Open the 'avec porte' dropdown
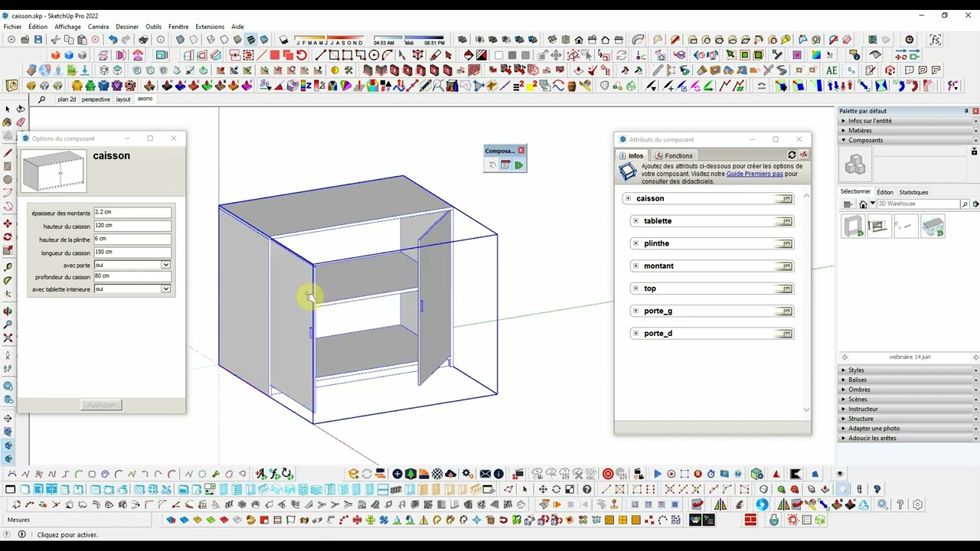 tap(165, 265)
